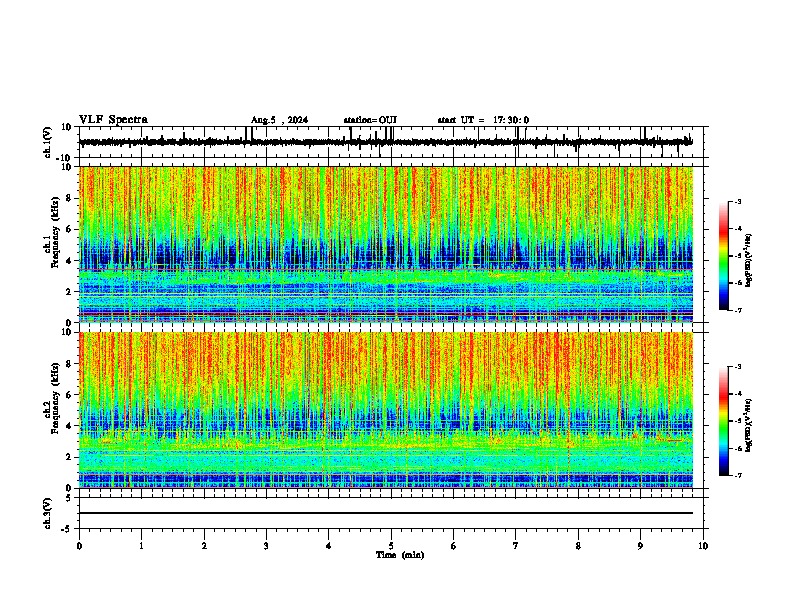Click the ch.1 spectrogram color scale bar
The width and height of the screenshot is (792, 612).
point(723,256)
